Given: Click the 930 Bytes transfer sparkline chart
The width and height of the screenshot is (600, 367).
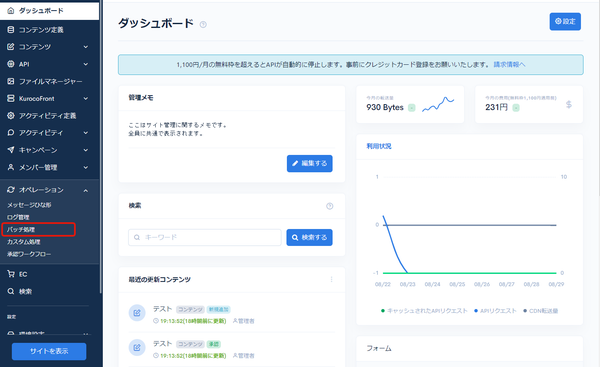Looking at the screenshot, I should coord(438,104).
